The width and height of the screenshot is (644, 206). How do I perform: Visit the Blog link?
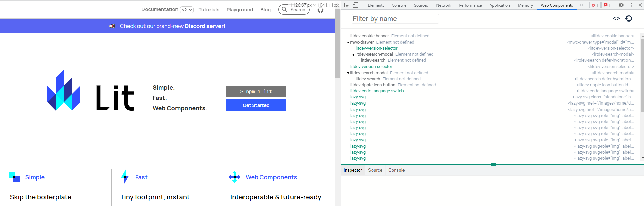[265, 10]
